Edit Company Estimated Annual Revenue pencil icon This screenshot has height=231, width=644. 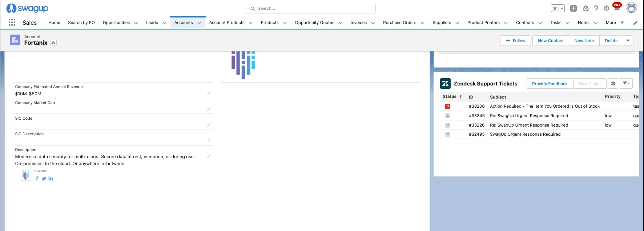pyautogui.click(x=209, y=93)
